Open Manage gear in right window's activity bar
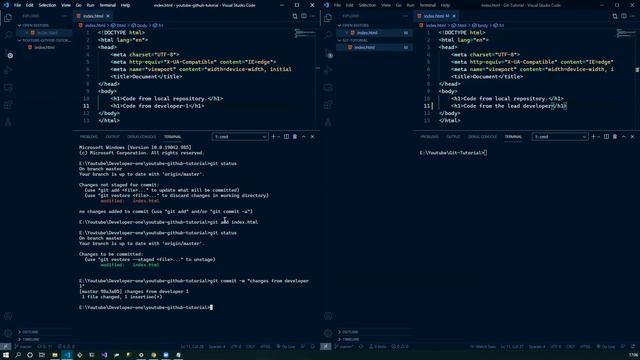Screen dimensions: 640x360 pos(328,333)
